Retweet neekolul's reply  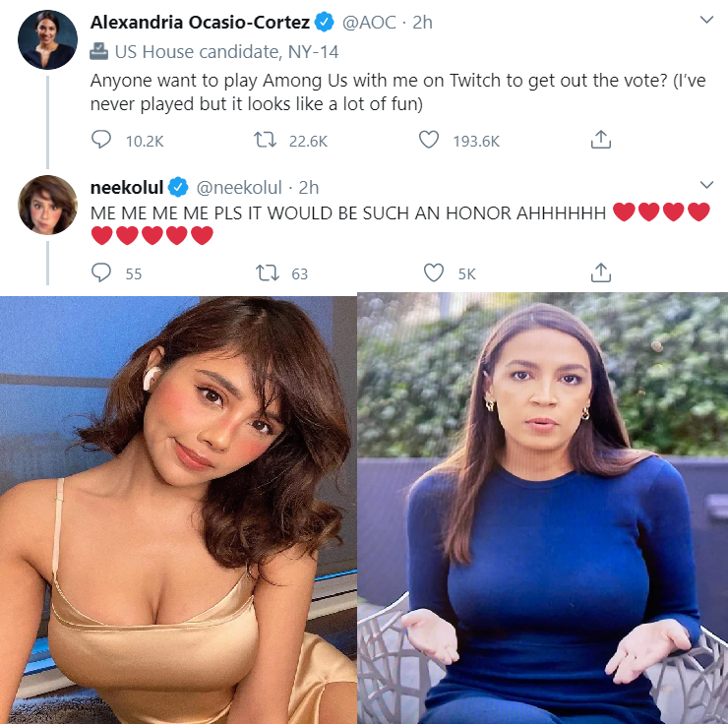[x=268, y=272]
